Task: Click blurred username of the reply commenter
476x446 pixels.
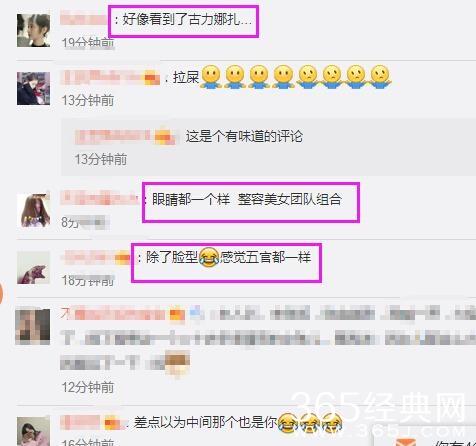Action: 112,136
